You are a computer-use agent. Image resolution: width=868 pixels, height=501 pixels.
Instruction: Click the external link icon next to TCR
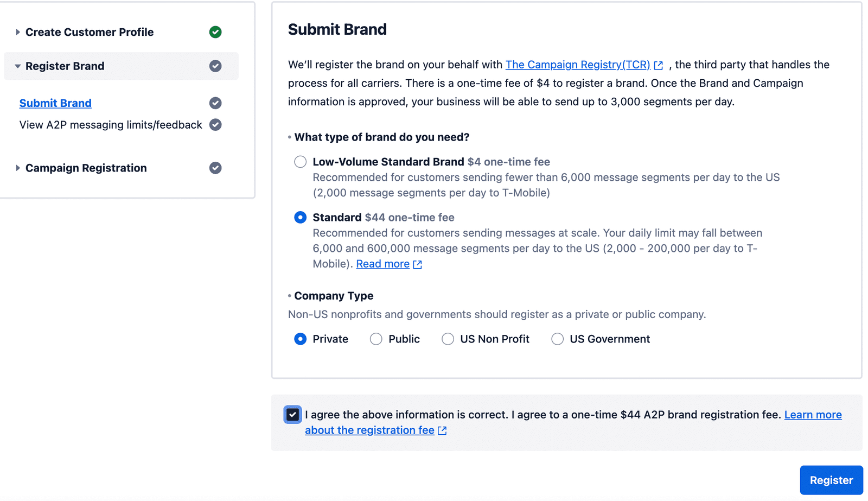click(x=658, y=65)
